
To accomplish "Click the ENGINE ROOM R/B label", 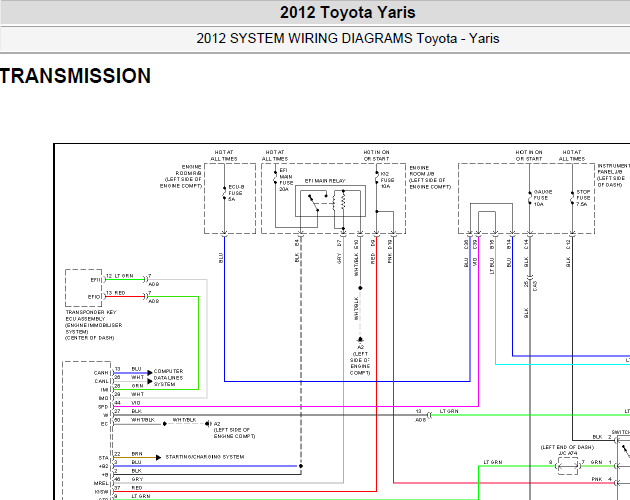I will (x=181, y=176).
